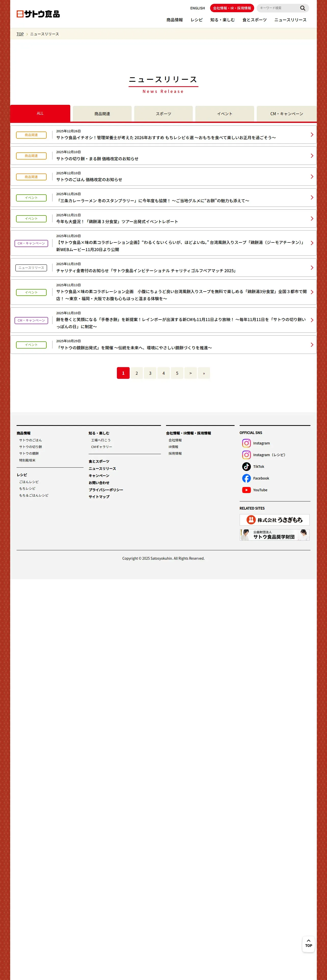Open footer heading 食とスポーツ
The height and width of the screenshot is (980, 327).
(99, 462)
